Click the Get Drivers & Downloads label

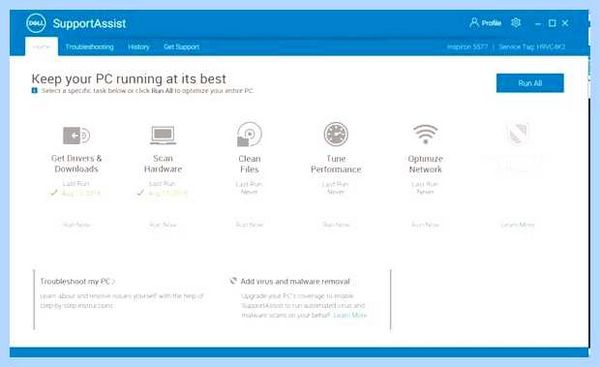(x=77, y=163)
